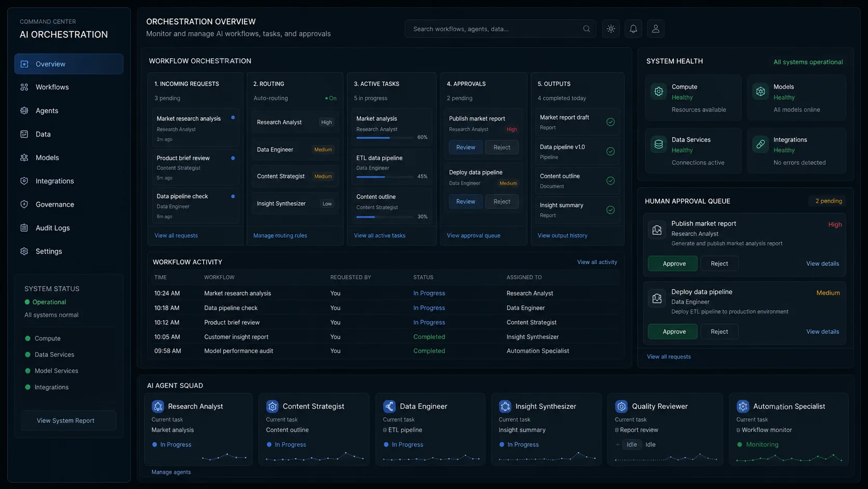868x489 pixels.
Task: Open Market research analysis incoming request card
Action: pos(196,128)
